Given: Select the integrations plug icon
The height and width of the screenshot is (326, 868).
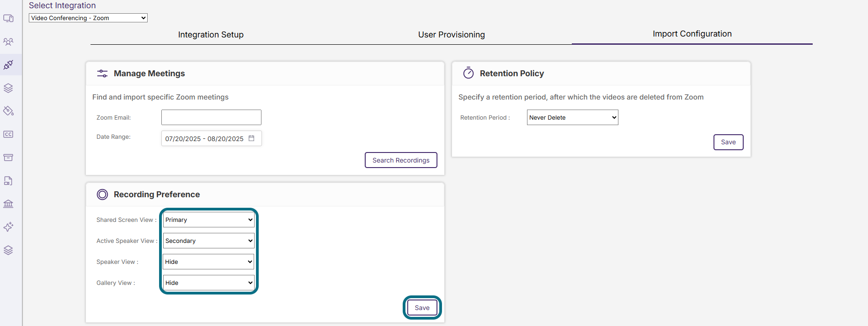Looking at the screenshot, I should 8,65.
